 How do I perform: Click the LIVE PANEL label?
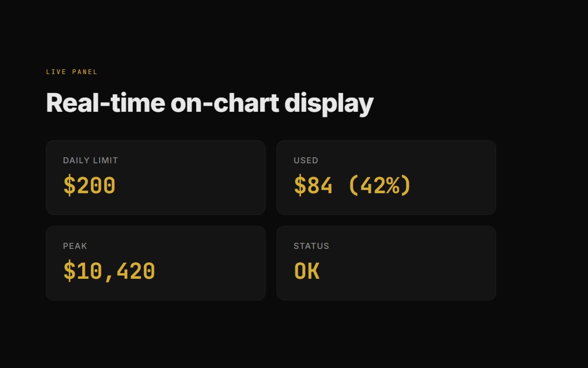(72, 72)
